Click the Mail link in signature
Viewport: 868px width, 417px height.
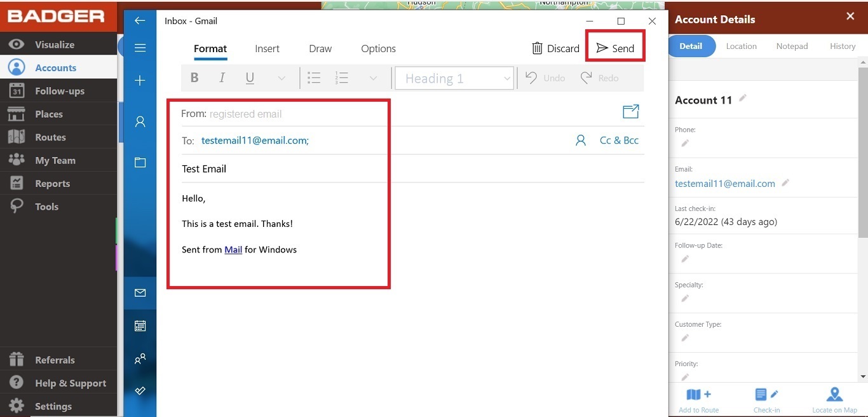(x=233, y=250)
